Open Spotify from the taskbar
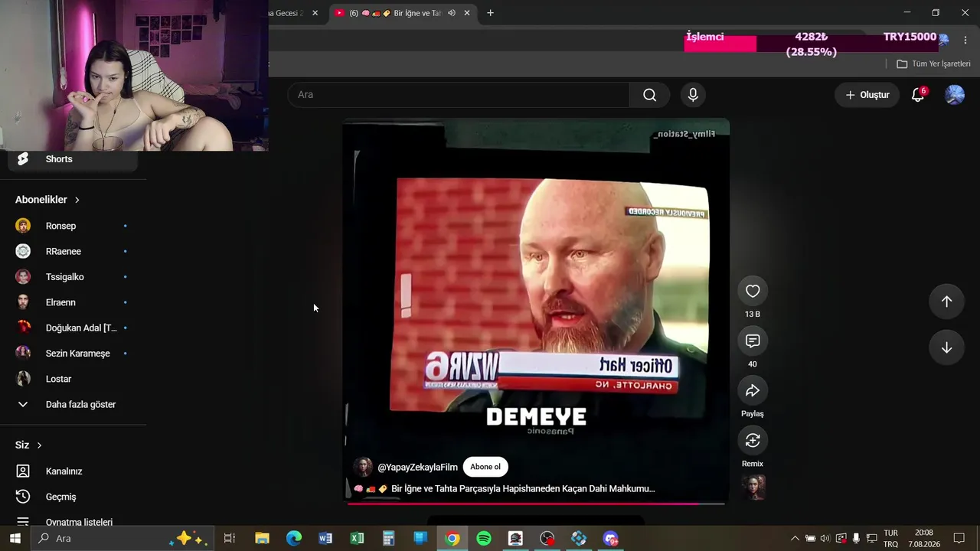Viewport: 980px width, 551px height. (484, 539)
